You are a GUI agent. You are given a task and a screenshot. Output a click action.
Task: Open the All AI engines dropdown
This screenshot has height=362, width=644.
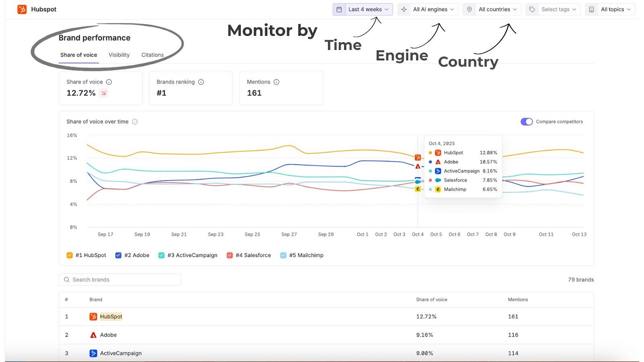428,9
